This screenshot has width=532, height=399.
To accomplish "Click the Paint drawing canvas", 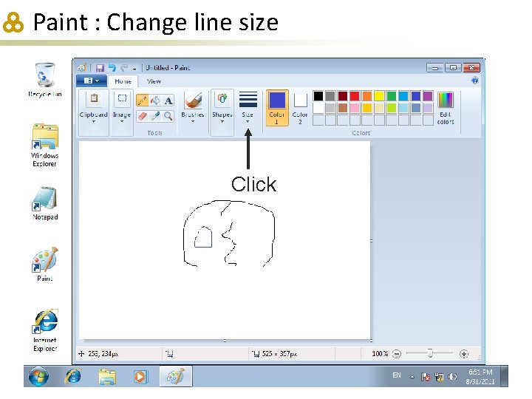I will click(225, 240).
